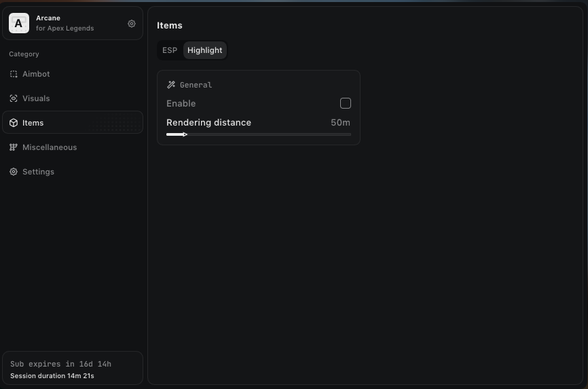This screenshot has height=389, width=588.
Task: Click the "for Apex Legends" subtitle
Action: click(x=65, y=29)
